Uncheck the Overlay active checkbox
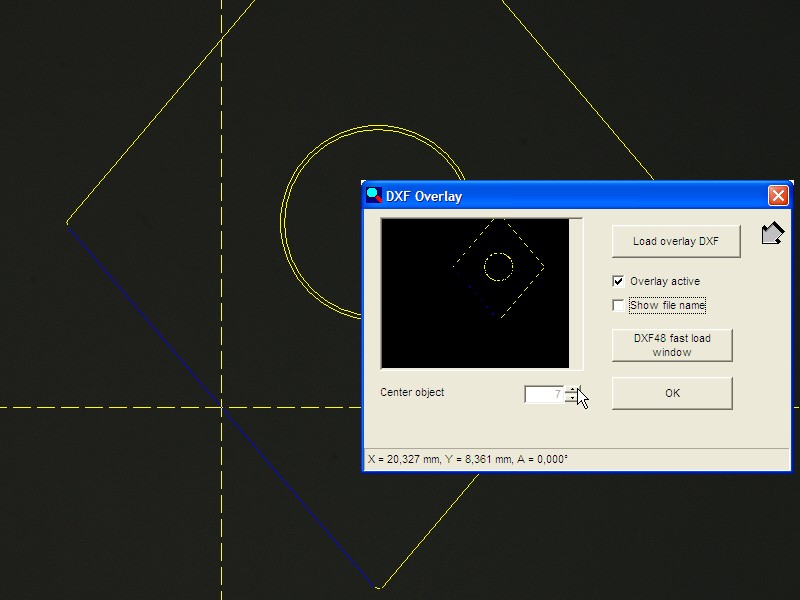The image size is (800, 600). coord(618,282)
